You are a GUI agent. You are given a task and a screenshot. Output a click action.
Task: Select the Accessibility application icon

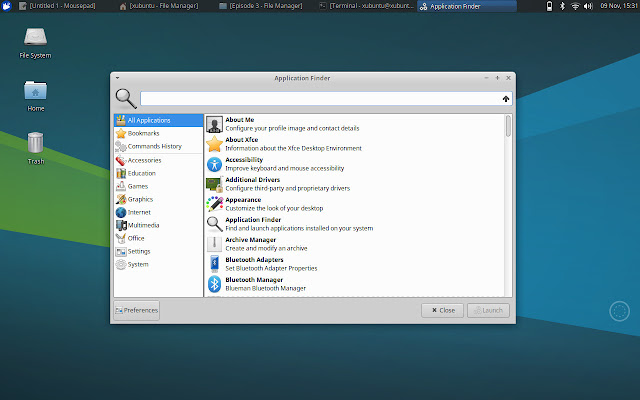pos(214,164)
